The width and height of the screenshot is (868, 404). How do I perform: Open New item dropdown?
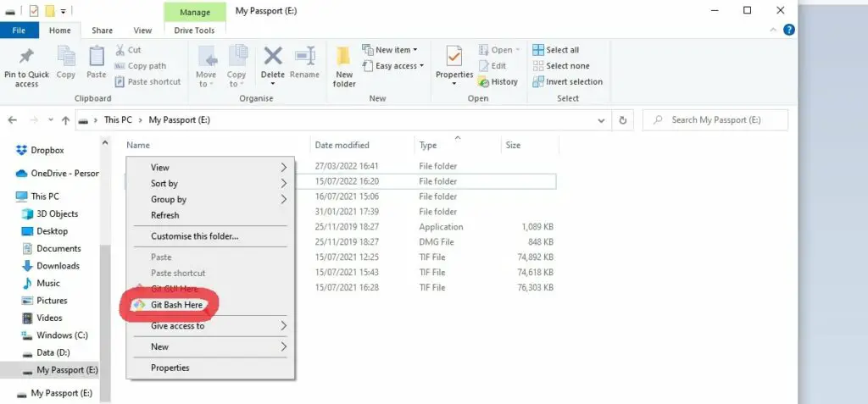coord(390,50)
